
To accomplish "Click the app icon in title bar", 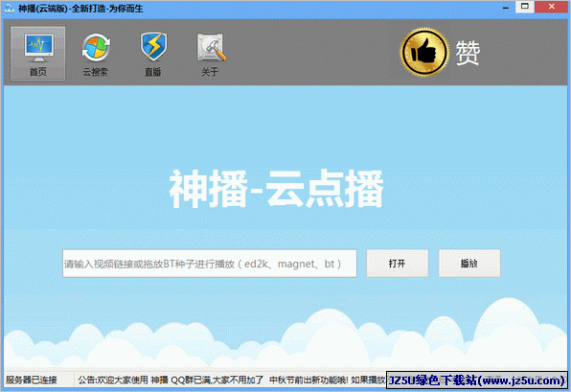I will [x=10, y=8].
